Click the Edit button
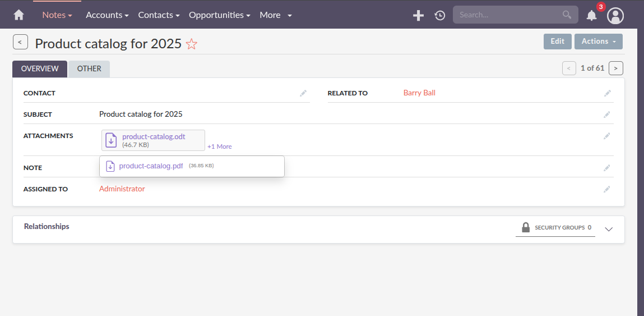Viewport: 644px width, 316px height. click(x=557, y=42)
